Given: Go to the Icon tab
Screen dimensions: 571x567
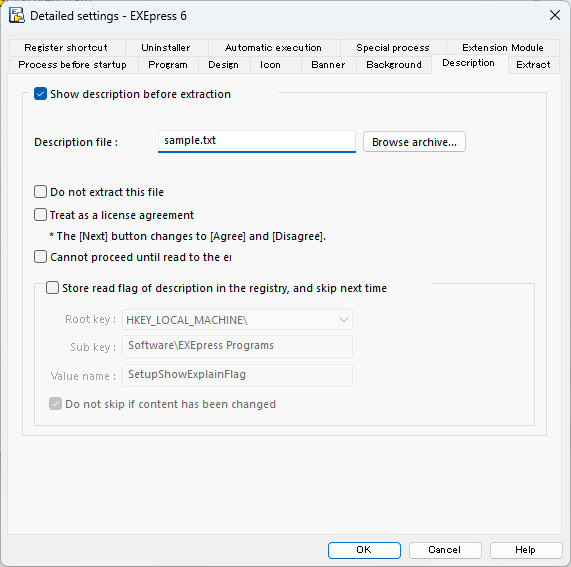Looking at the screenshot, I should click(x=270, y=65).
